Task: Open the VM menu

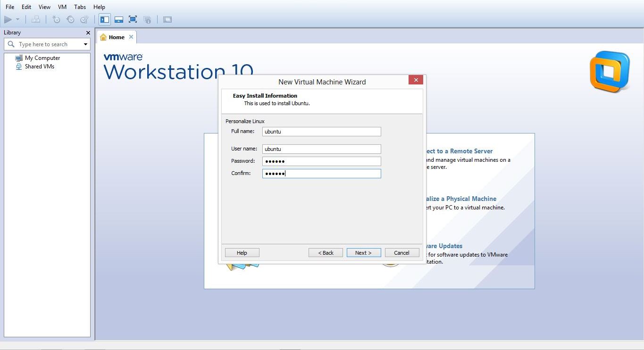Action: (x=62, y=7)
